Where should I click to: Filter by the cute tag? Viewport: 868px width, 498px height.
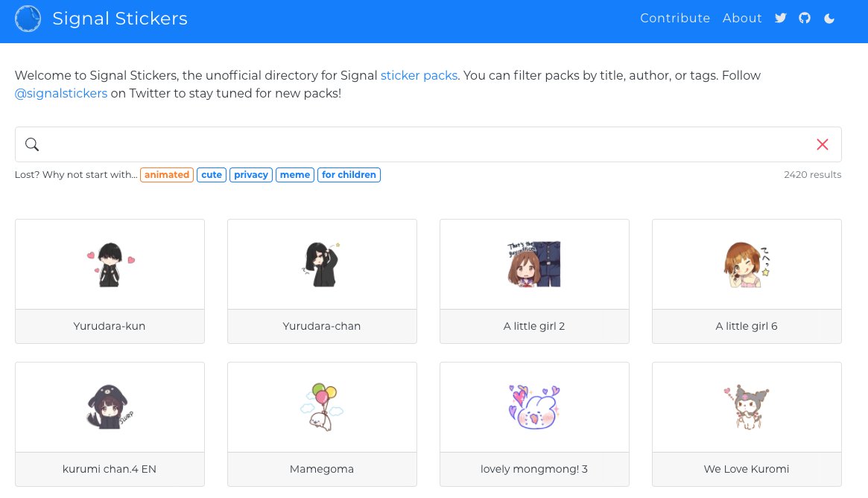click(x=212, y=175)
